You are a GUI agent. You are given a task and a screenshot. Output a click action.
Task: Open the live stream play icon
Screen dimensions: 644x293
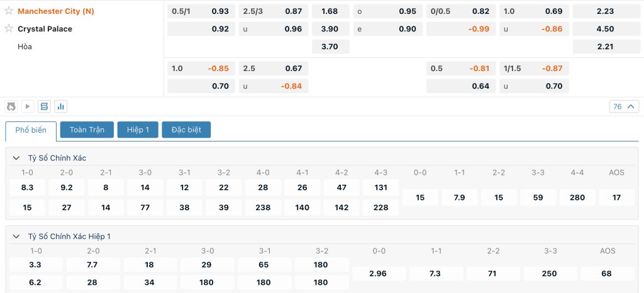pyautogui.click(x=28, y=107)
